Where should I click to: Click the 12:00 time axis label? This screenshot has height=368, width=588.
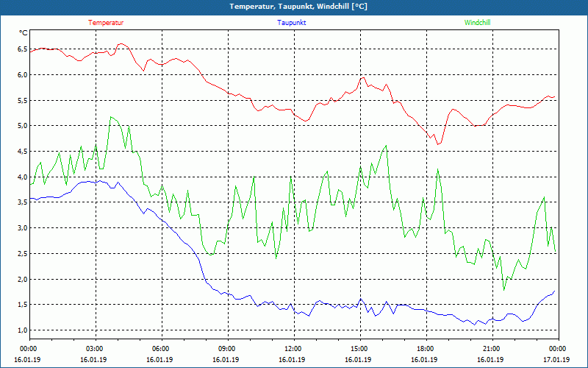292,348
